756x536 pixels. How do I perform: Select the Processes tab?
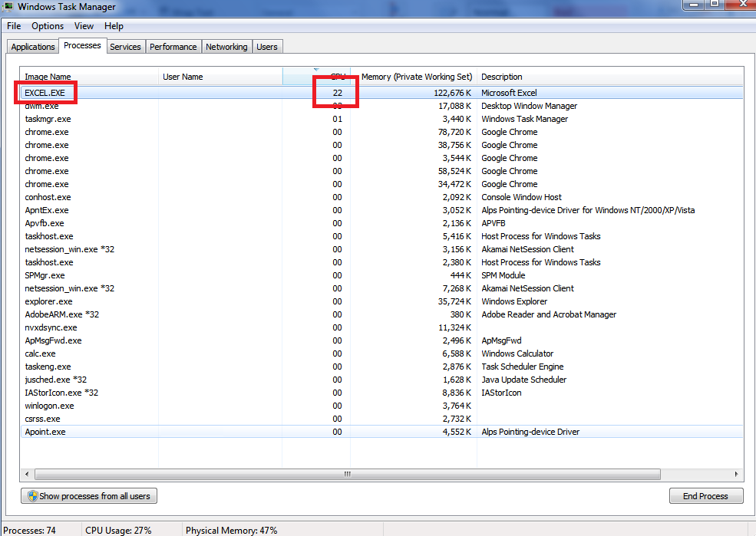click(x=82, y=45)
